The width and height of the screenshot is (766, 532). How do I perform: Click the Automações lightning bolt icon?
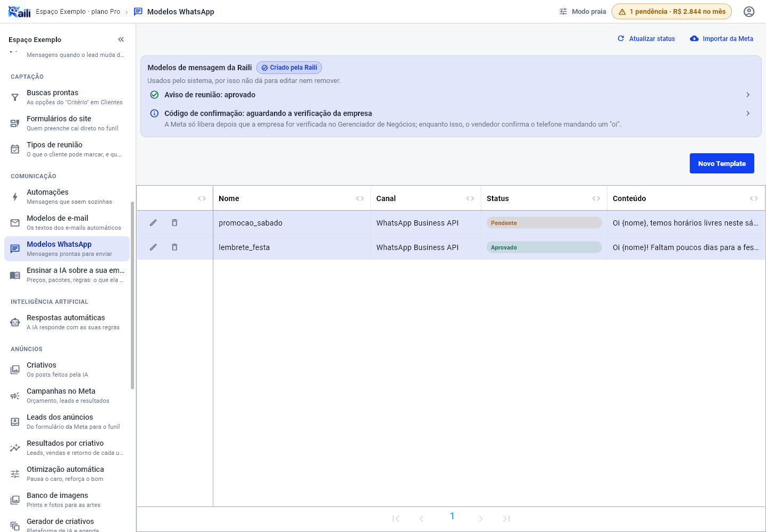[15, 197]
